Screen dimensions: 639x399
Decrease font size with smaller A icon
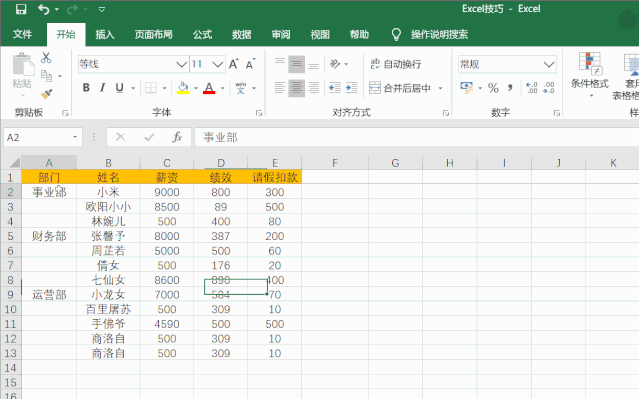(x=250, y=64)
